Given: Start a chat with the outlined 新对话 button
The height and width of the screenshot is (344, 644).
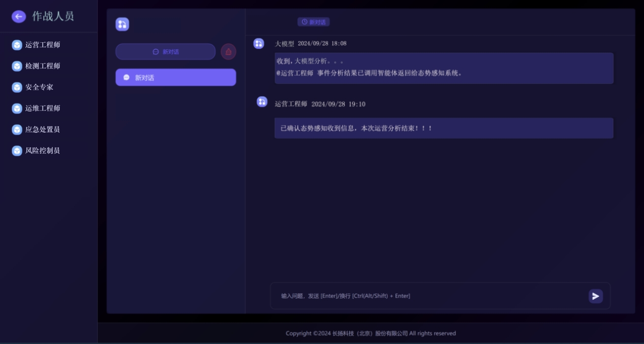Looking at the screenshot, I should coord(165,52).
